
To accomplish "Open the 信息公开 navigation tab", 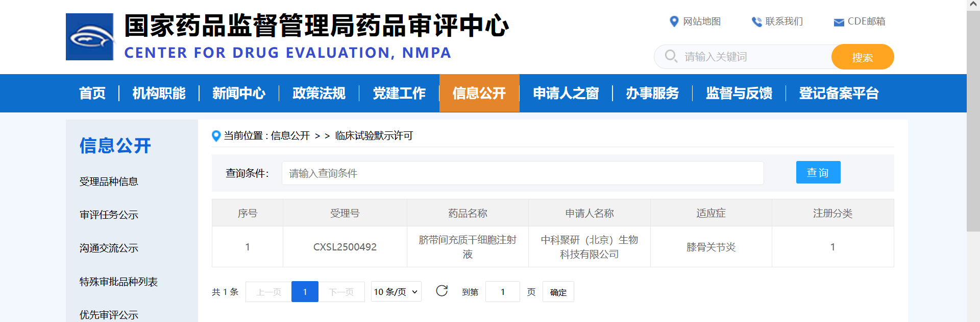I will [479, 93].
